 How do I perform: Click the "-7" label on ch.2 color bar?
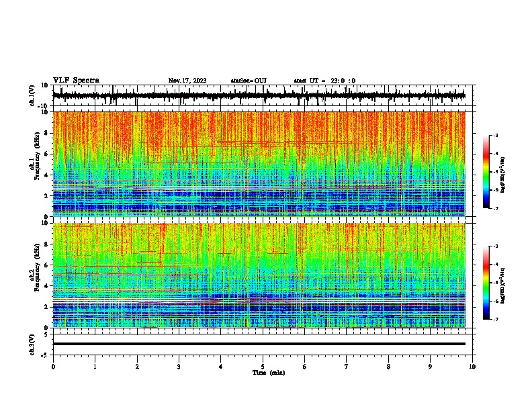click(x=496, y=320)
